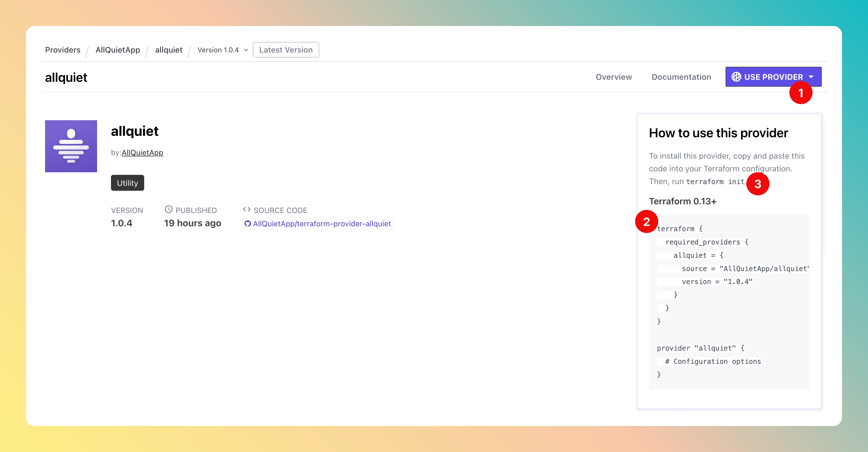Go to Providers breadcrumb
868x452 pixels.
(x=63, y=50)
